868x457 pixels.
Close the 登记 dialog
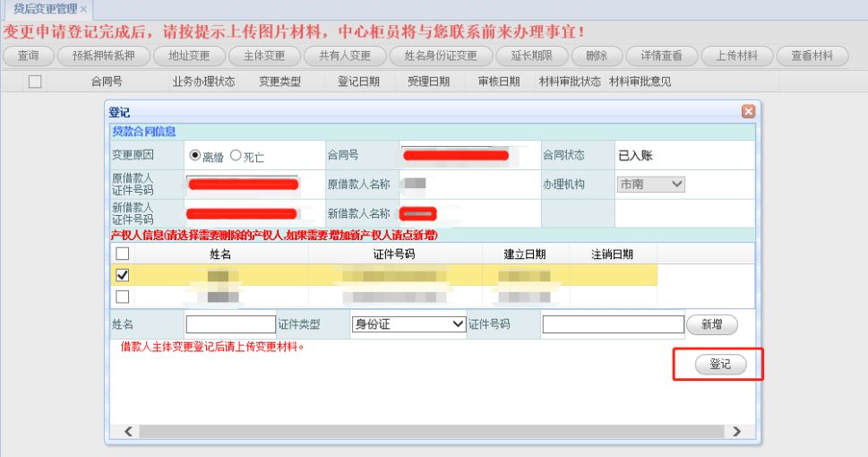click(749, 111)
